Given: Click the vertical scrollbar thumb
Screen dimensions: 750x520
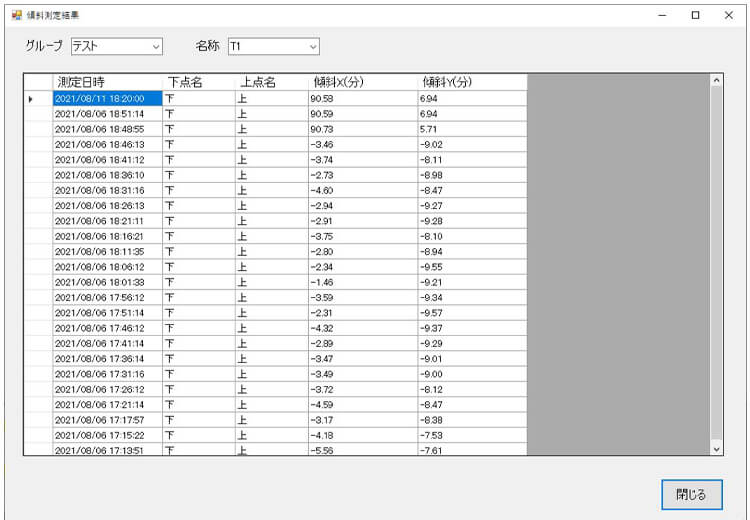Looking at the screenshot, I should point(716,263).
